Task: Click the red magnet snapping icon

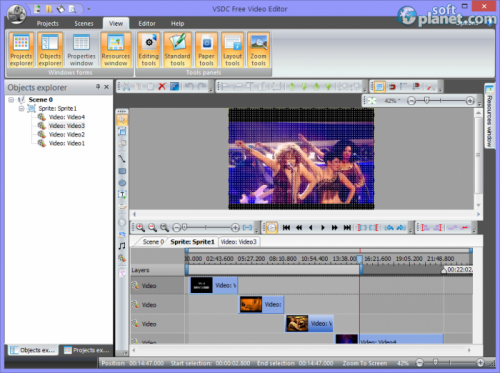Action: pyautogui.click(x=392, y=87)
